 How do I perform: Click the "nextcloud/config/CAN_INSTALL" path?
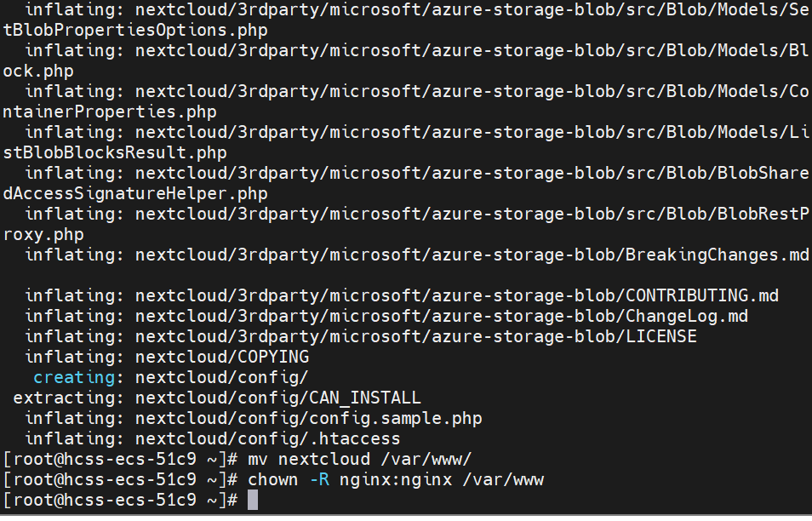coord(277,398)
